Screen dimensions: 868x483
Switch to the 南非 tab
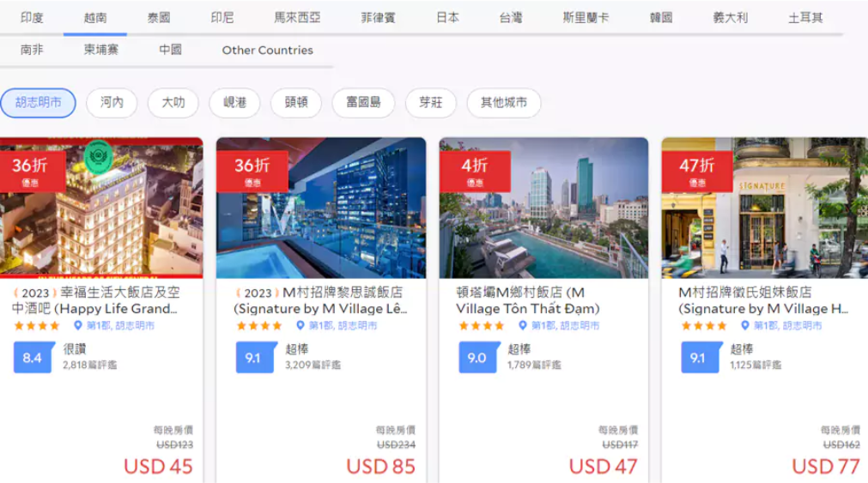tap(32, 50)
